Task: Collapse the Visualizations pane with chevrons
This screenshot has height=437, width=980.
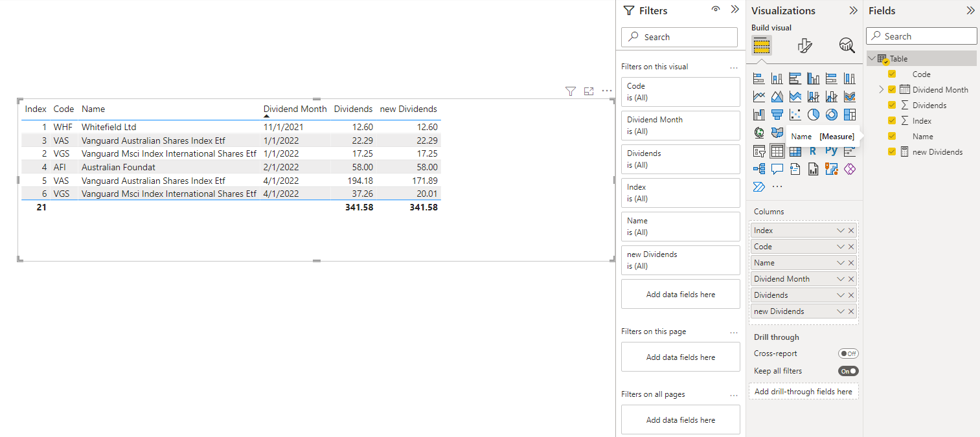Action: [x=853, y=10]
